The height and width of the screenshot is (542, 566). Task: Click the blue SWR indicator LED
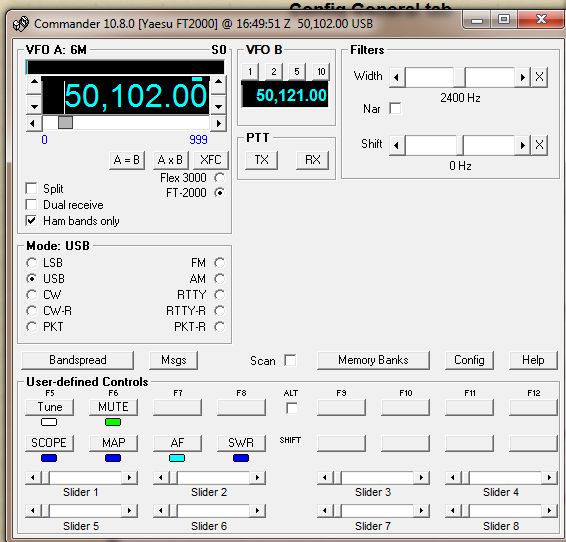241,458
